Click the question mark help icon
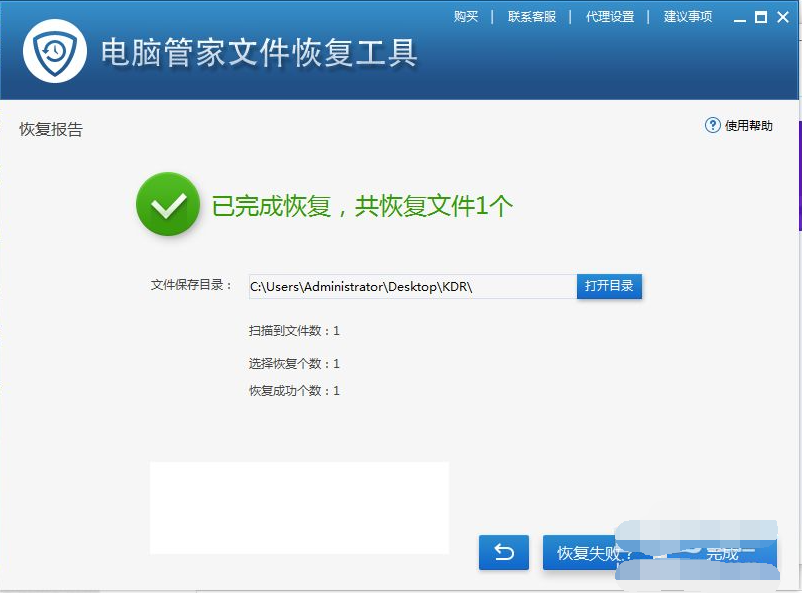Screen dimensions: 802x593 click(713, 125)
